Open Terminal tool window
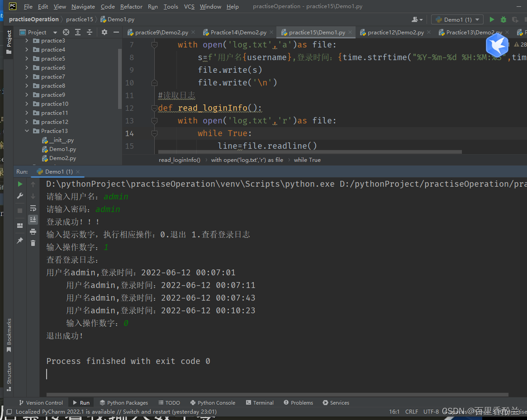This screenshot has height=420, width=527. [x=260, y=402]
